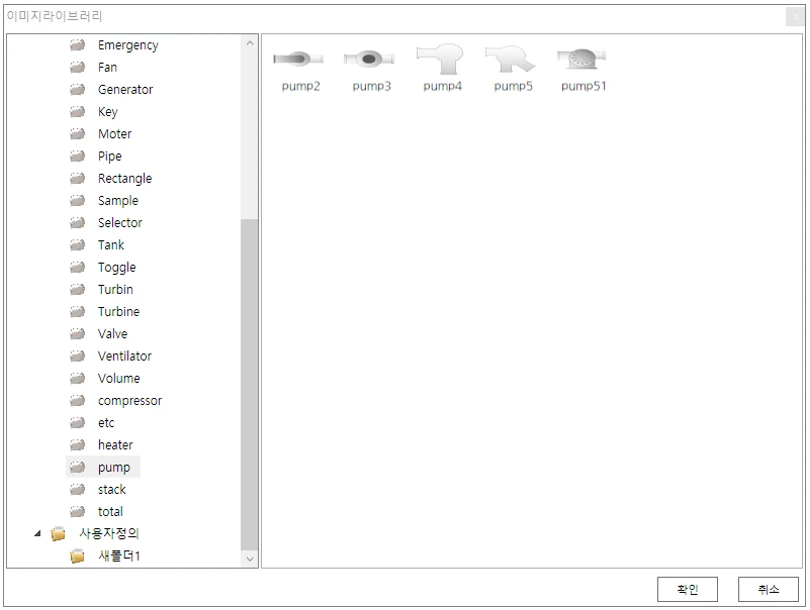Image resolution: width=810 pixels, height=610 pixels.
Task: Click the folder icon beside Moter
Action: click(x=77, y=134)
